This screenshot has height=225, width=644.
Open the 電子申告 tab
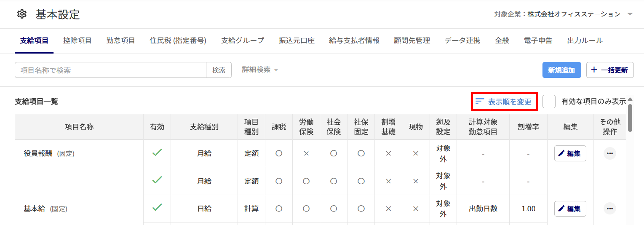(x=538, y=41)
